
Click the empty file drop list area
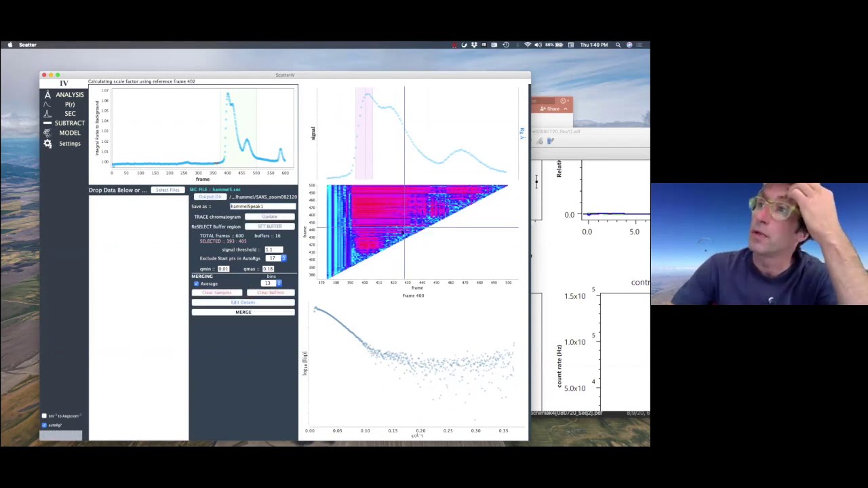click(138, 317)
